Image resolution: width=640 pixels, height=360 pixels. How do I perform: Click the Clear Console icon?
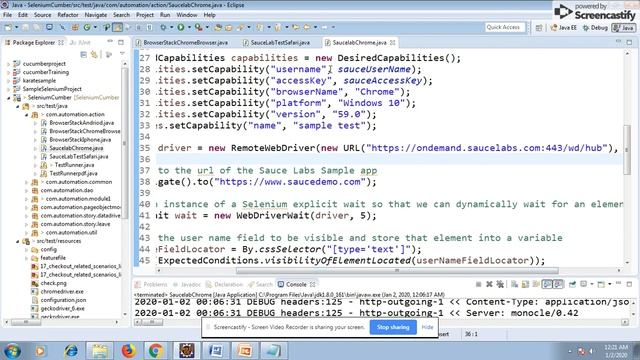tap(514, 284)
